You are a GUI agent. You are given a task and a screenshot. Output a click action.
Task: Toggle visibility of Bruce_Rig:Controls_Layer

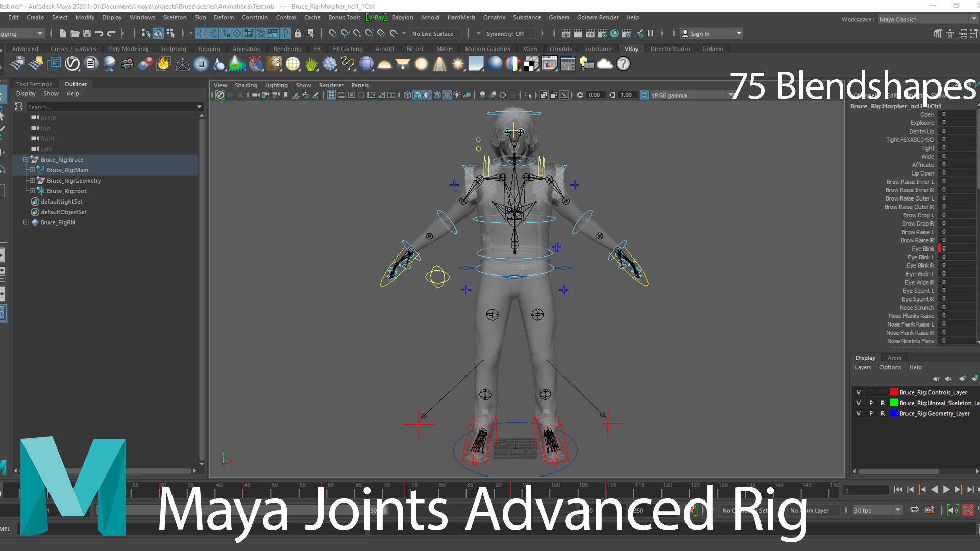pyautogui.click(x=859, y=392)
